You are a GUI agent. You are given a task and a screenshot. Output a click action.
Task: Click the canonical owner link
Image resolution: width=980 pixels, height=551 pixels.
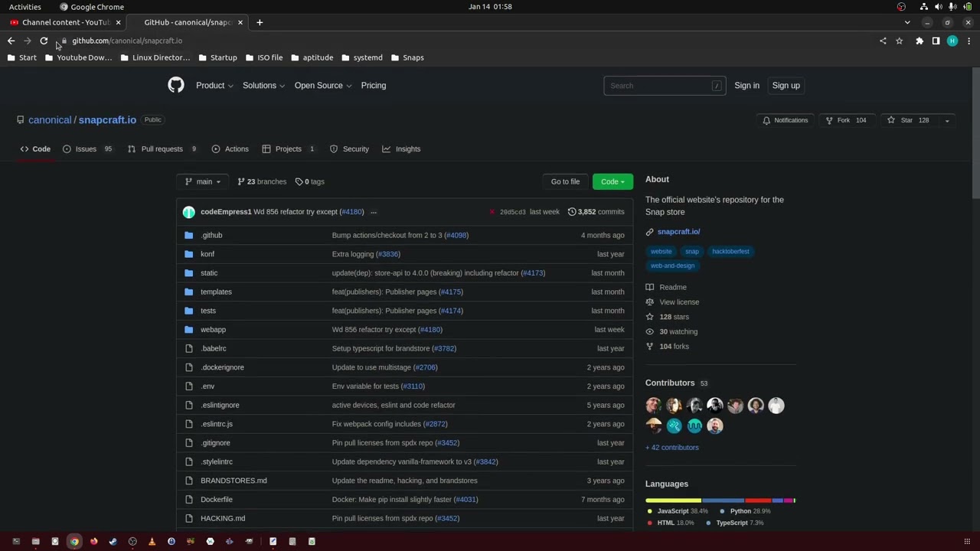[50, 120]
